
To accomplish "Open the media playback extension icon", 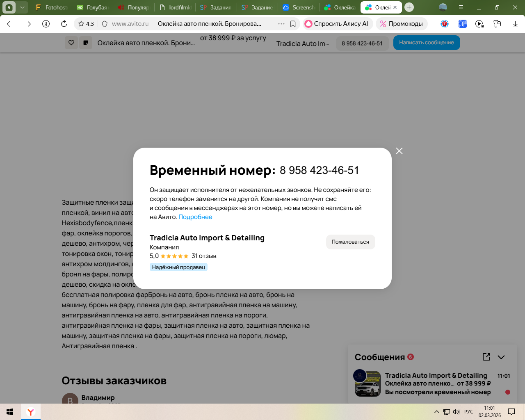I will click(x=479, y=24).
